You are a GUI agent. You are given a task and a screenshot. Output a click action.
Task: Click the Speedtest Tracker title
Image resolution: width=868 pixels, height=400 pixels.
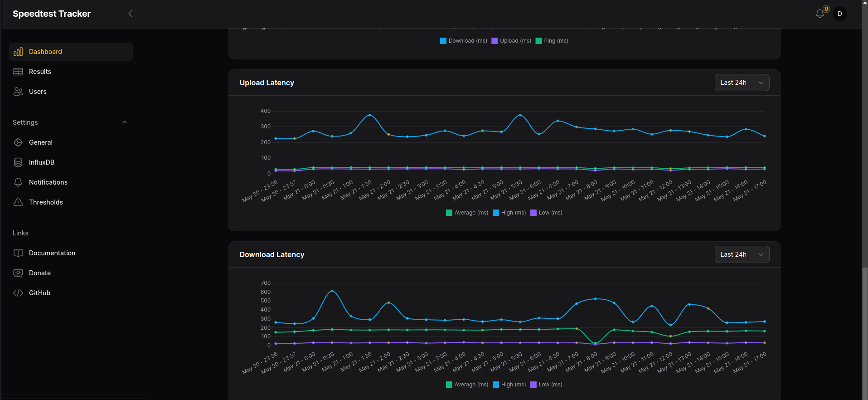[52, 14]
